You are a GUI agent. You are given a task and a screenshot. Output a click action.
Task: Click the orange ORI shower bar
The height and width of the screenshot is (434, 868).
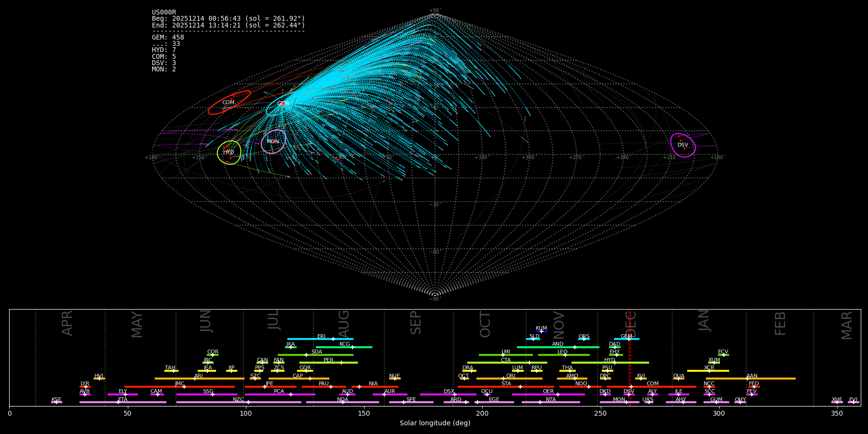tap(509, 379)
